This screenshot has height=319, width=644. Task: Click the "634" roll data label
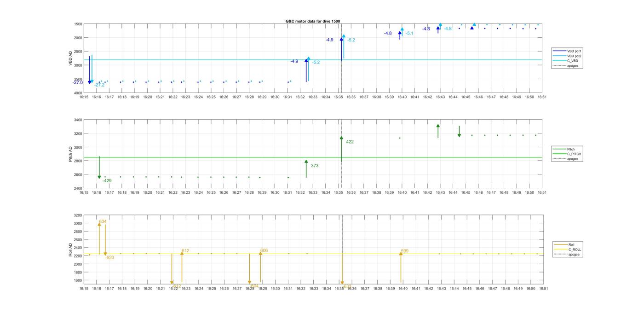[x=103, y=221]
